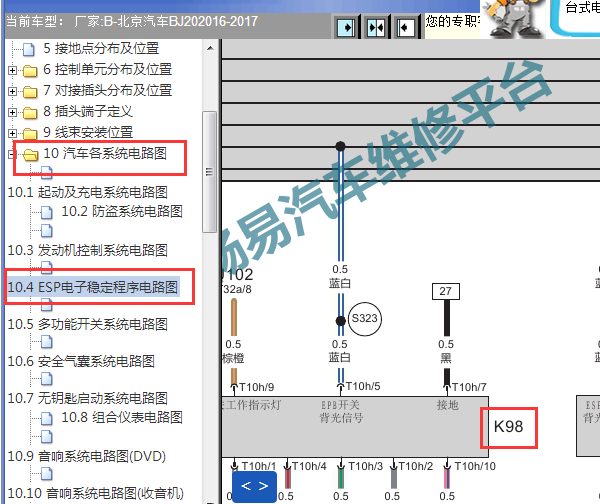Open 10.8 组合仪表电路图
600x504 pixels.
(x=122, y=418)
